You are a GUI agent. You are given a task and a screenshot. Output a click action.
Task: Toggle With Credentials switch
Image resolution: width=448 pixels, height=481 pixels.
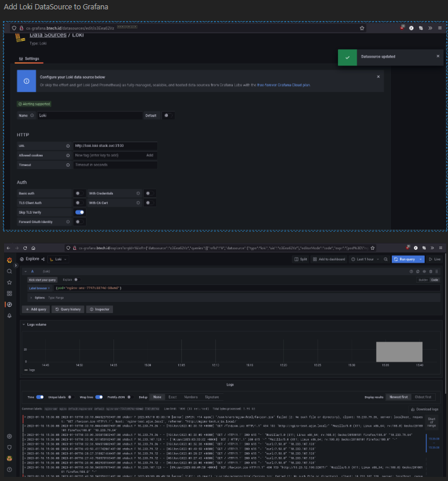click(150, 193)
